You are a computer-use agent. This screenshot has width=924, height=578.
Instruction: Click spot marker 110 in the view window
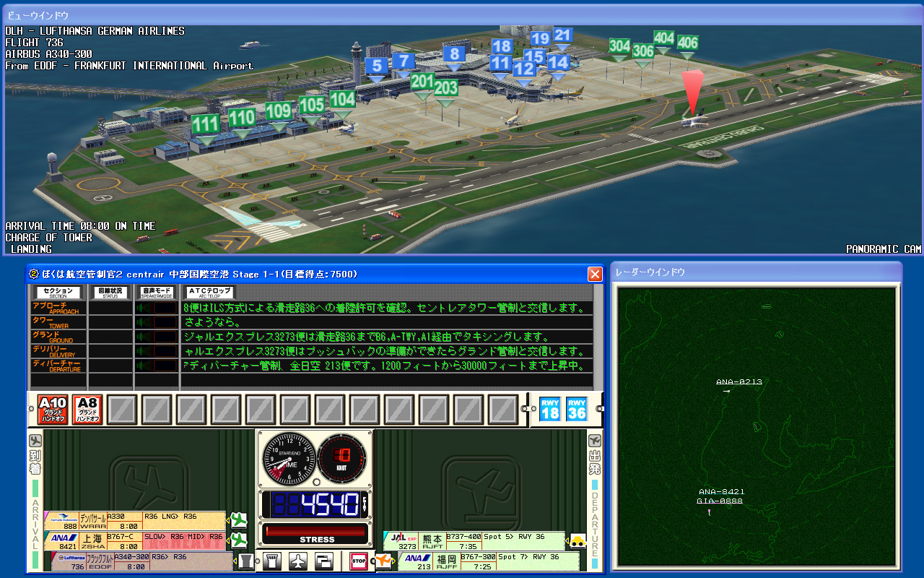(x=242, y=118)
